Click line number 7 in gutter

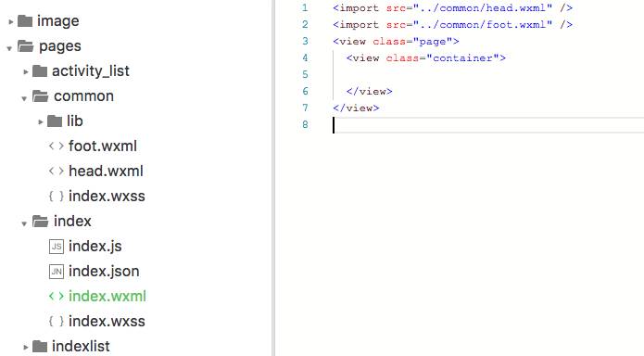(305, 108)
